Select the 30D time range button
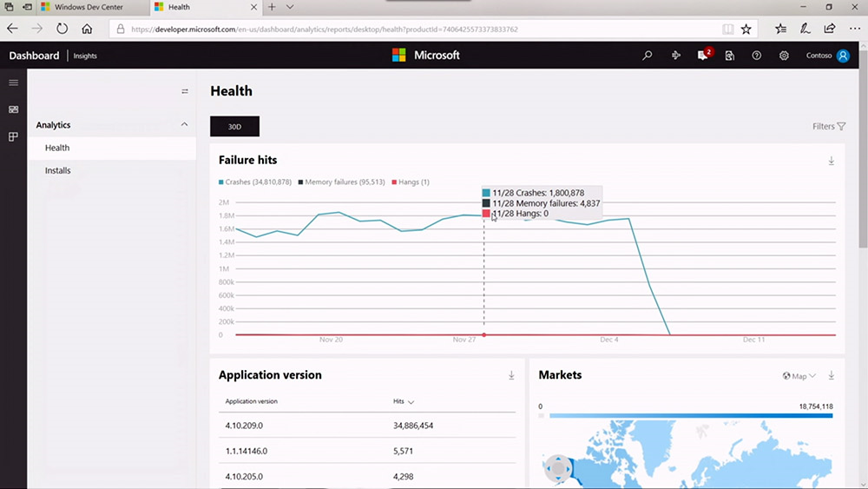The image size is (868, 489). [234, 126]
